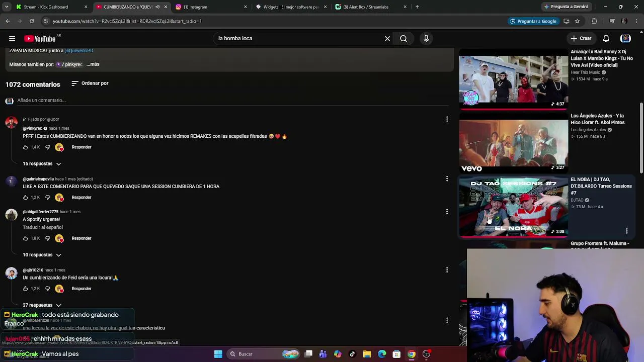This screenshot has width=644, height=362.
Task: Dislike the @Pinkyrec pinned comment
Action: coord(48,147)
